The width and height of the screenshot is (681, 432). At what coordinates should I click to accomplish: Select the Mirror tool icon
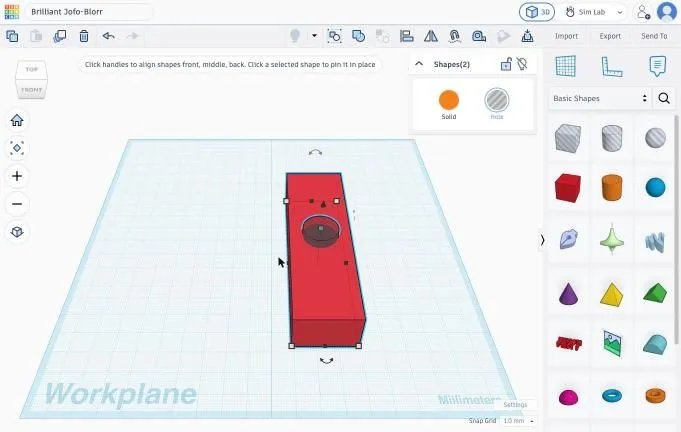click(x=431, y=36)
